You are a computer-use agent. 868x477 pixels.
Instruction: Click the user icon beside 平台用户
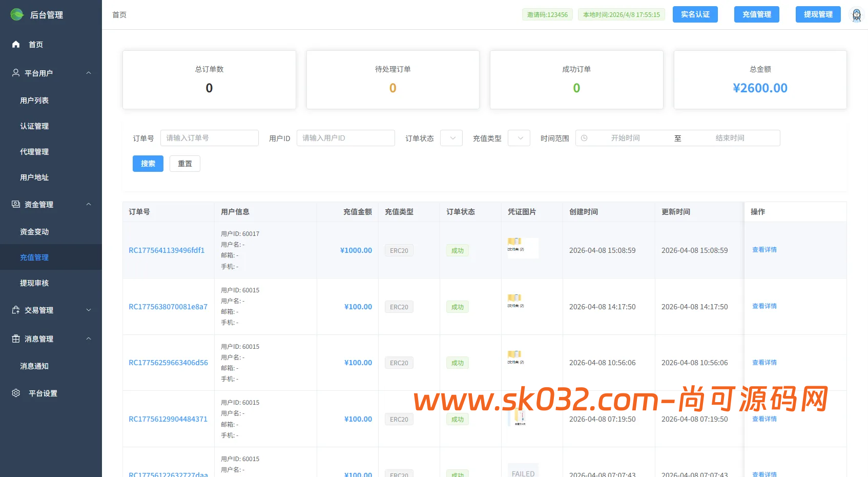16,73
